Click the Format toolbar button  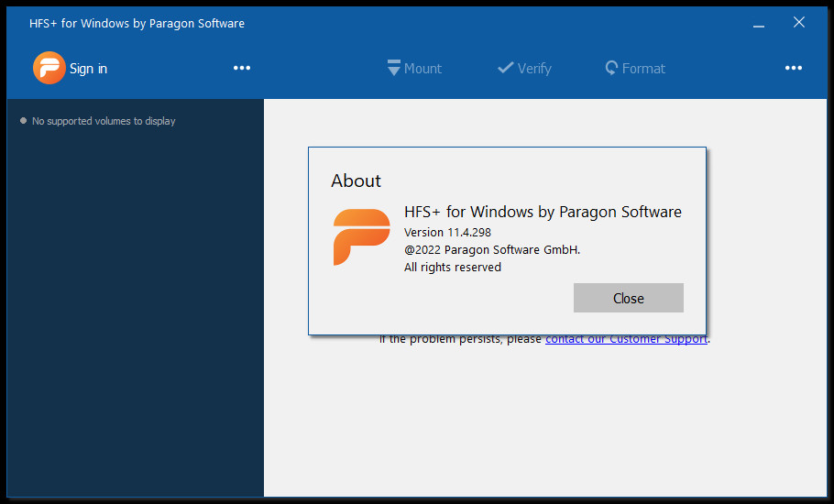point(635,68)
